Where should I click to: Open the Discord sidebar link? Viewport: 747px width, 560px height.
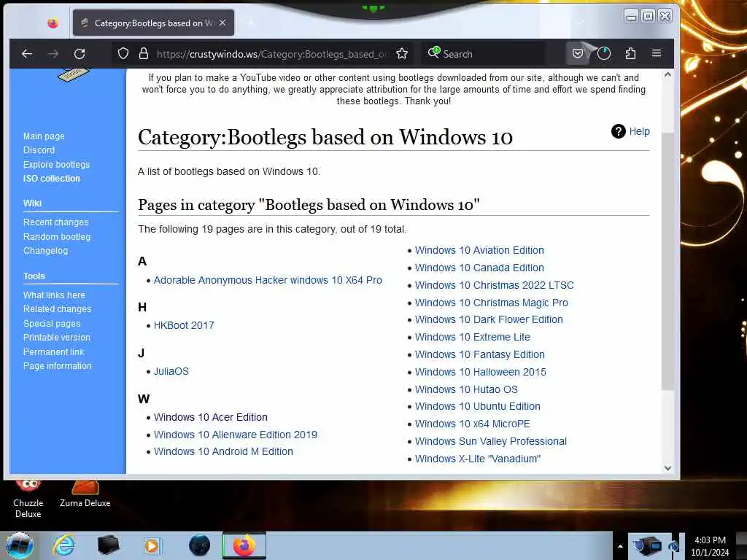coord(39,150)
